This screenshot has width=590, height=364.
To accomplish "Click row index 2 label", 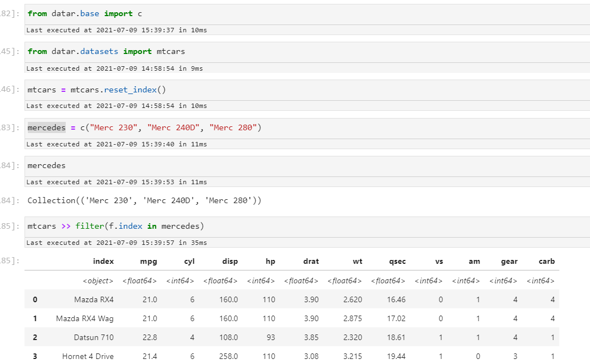I will 35,338.
